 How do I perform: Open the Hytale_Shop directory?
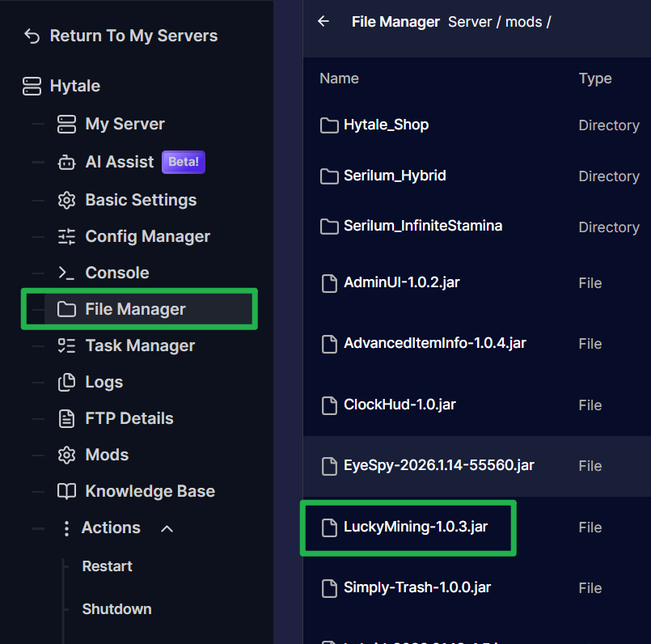pos(386,125)
